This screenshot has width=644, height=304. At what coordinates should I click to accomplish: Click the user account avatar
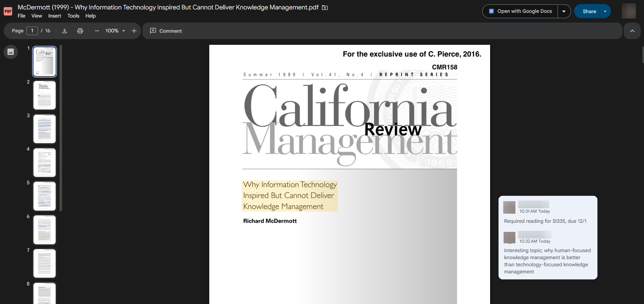coord(629,11)
